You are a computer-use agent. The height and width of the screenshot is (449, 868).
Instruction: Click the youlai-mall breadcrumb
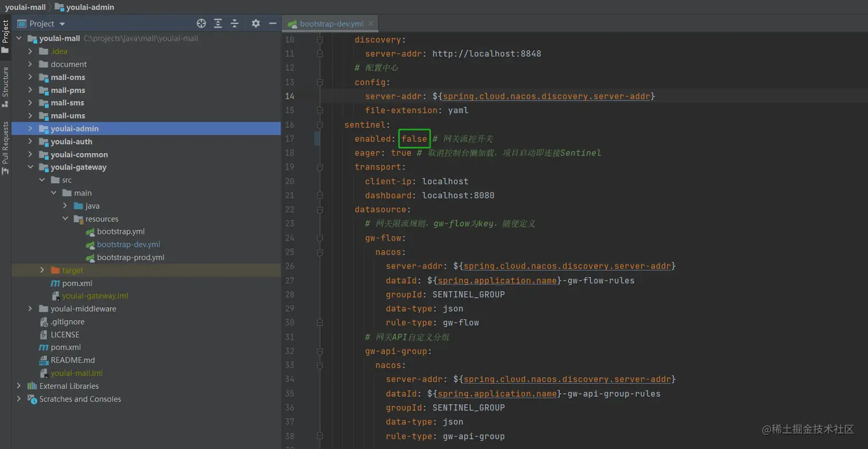[25, 7]
